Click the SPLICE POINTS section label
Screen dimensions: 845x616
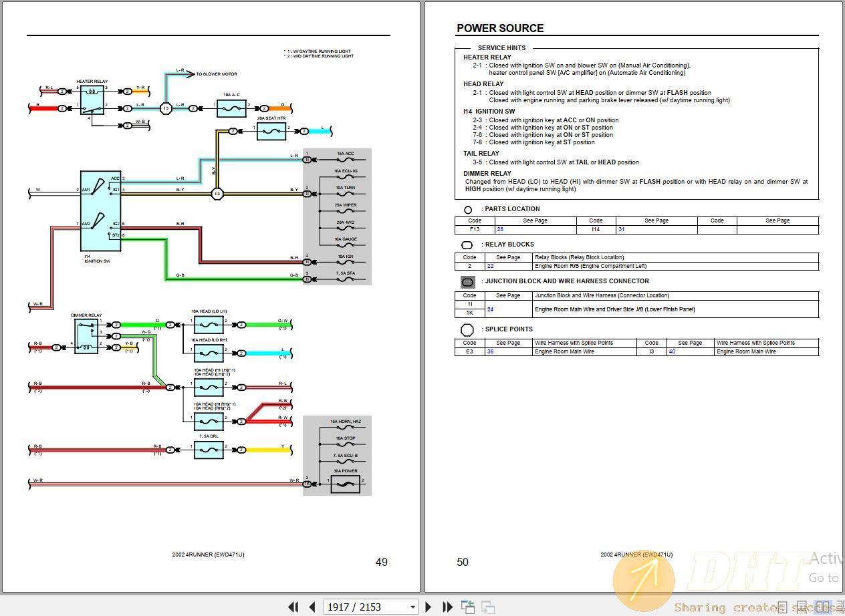[507, 329]
